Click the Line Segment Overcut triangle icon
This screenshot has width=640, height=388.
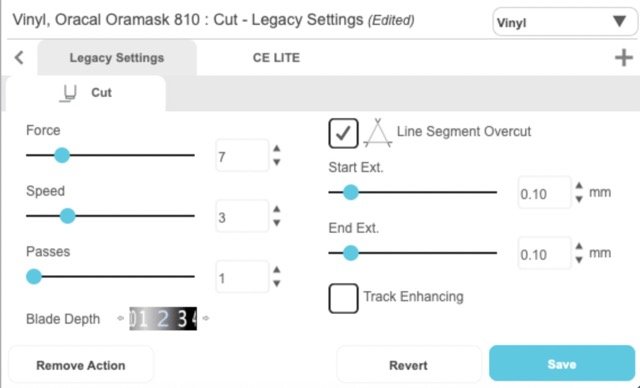coord(378,133)
